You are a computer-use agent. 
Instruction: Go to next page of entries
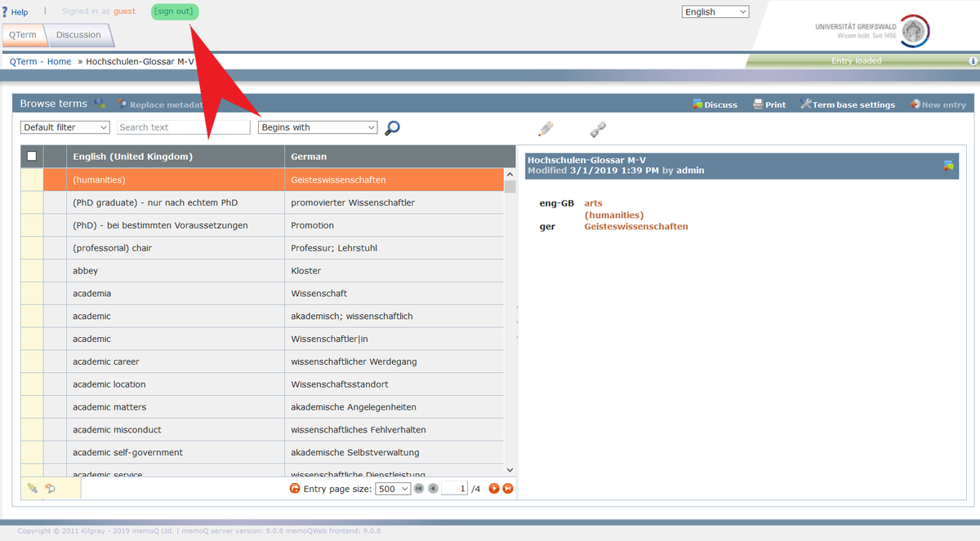(493, 489)
